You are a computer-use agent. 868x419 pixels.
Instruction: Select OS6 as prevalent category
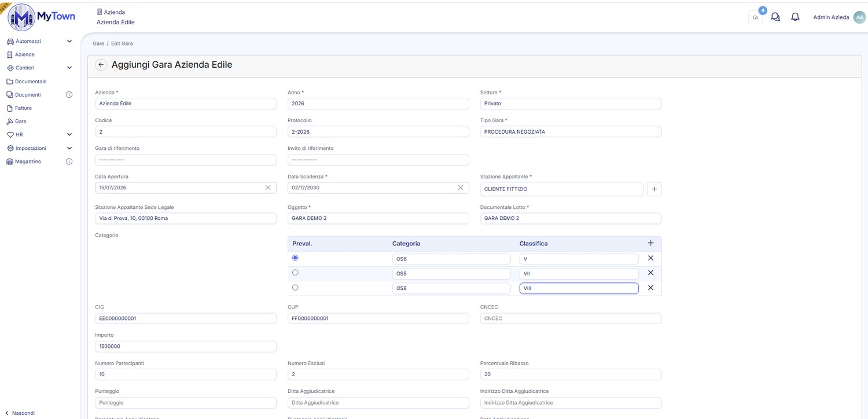pyautogui.click(x=296, y=258)
